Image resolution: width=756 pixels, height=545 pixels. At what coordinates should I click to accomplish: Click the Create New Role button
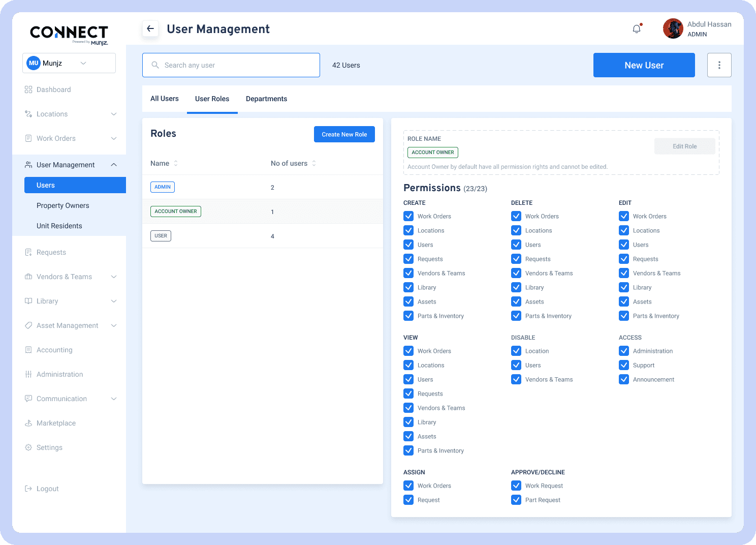(344, 134)
